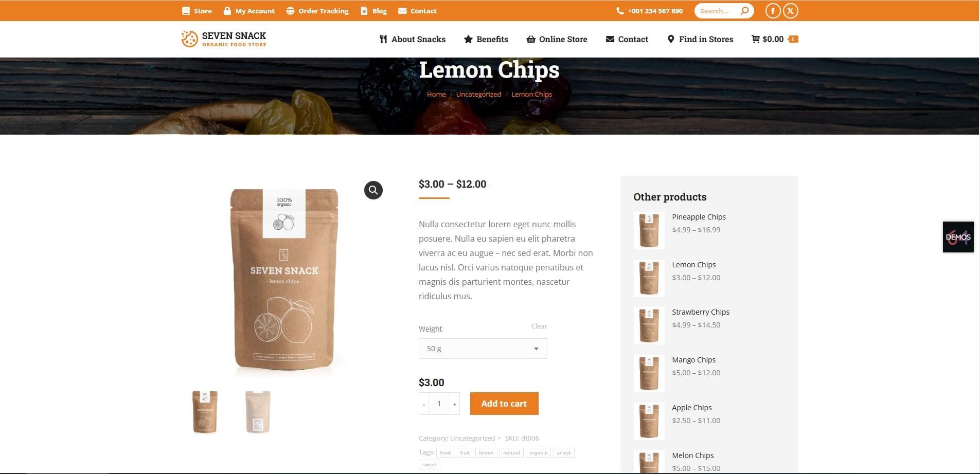The width and height of the screenshot is (980, 474).
Task: Click the search magnifier icon in top bar
Action: [x=744, y=11]
